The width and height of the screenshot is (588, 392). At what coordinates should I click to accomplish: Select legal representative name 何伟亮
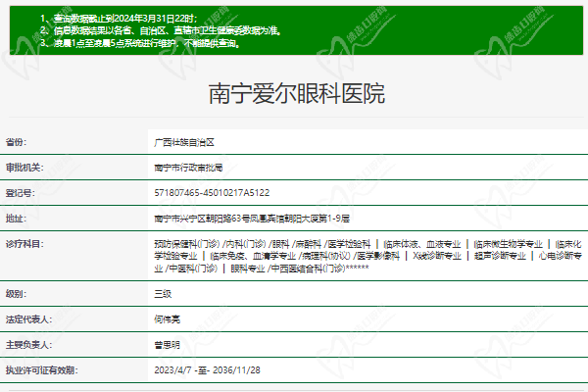click(167, 319)
